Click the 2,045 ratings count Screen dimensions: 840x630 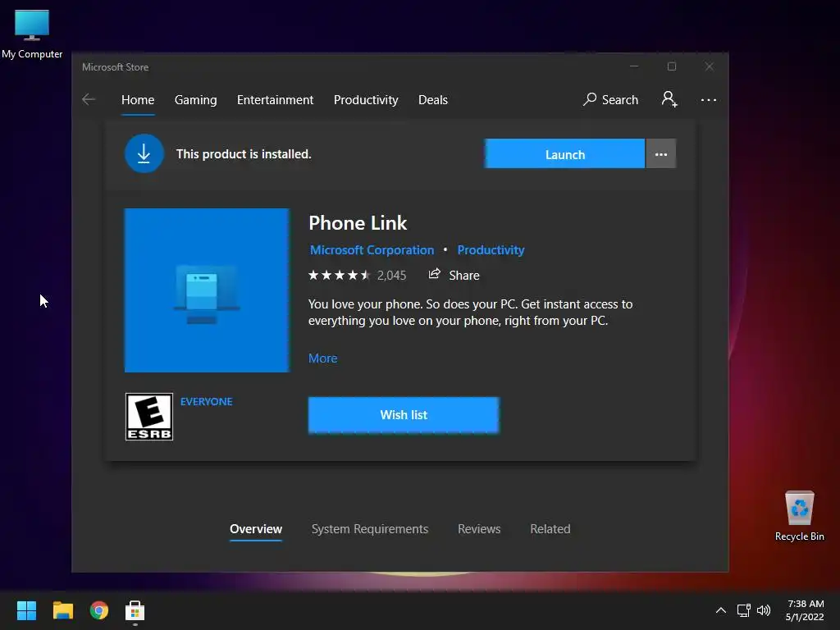pyautogui.click(x=391, y=276)
